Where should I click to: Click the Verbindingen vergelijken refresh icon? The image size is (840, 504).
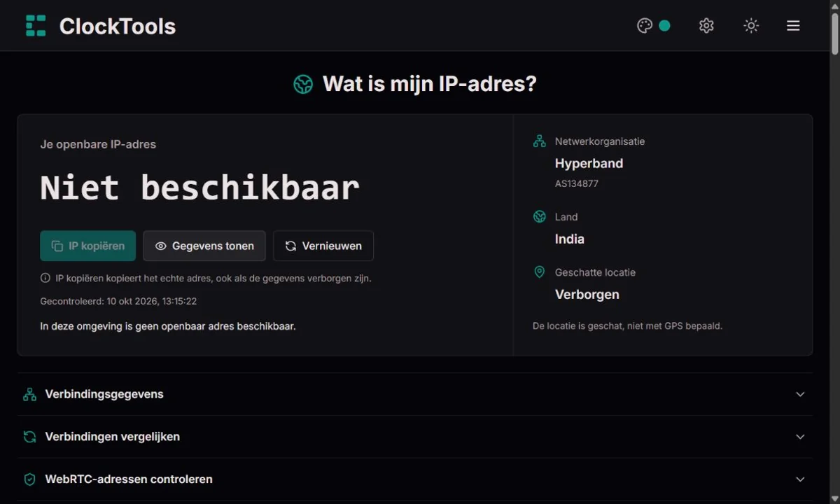point(29,437)
